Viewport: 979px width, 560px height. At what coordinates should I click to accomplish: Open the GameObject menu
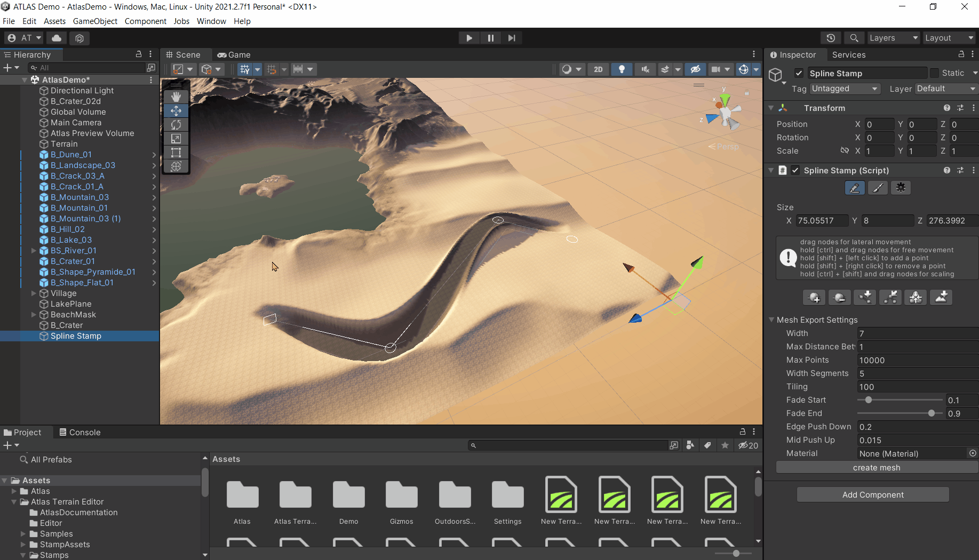pos(95,21)
